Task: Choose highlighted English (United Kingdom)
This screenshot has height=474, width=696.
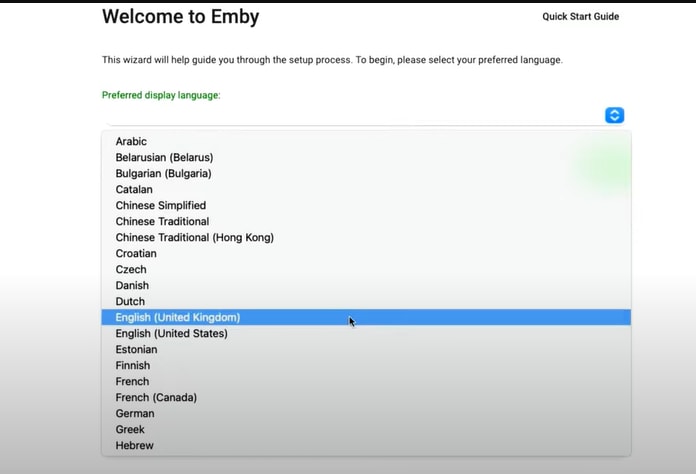Action: point(366,317)
